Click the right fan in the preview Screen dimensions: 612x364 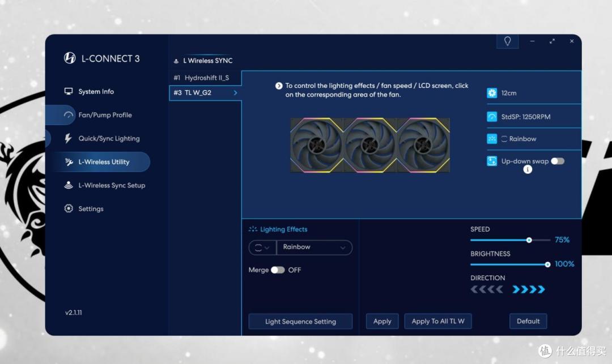[x=423, y=145]
